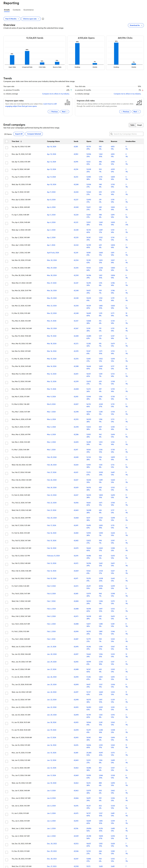This screenshot has height=868, width=147.
Task: Tick the select-all checkbox in table header
Action: click(x=7, y=142)
